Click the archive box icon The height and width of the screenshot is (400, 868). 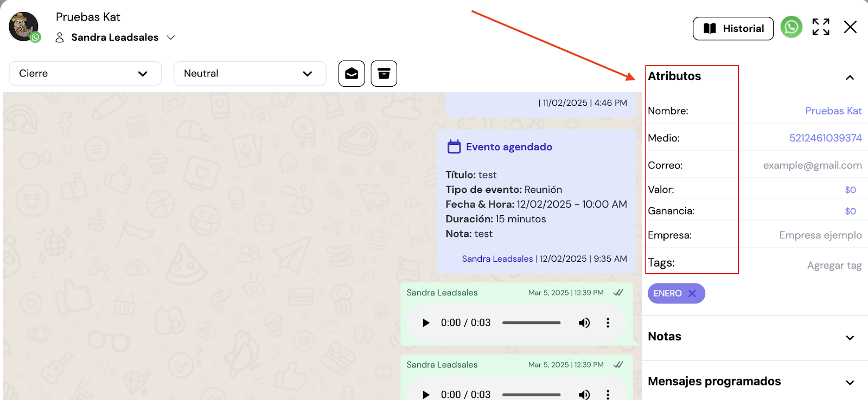point(384,74)
